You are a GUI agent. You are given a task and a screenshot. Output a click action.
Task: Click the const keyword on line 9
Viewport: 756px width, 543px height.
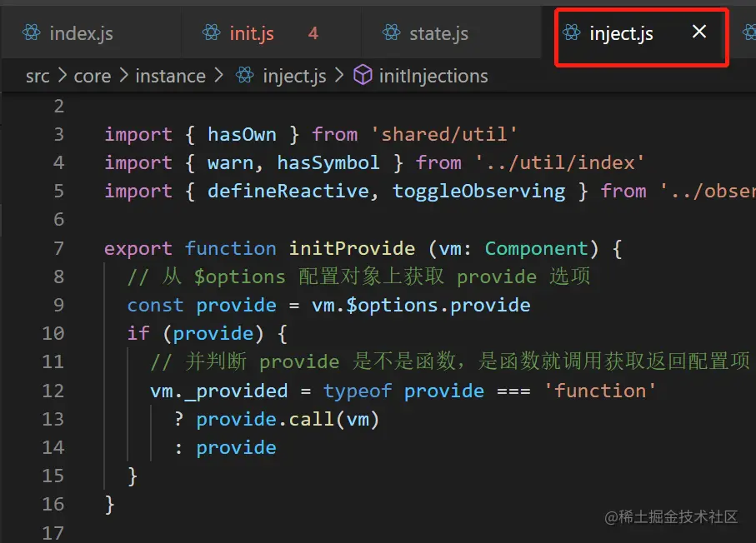tap(155, 306)
